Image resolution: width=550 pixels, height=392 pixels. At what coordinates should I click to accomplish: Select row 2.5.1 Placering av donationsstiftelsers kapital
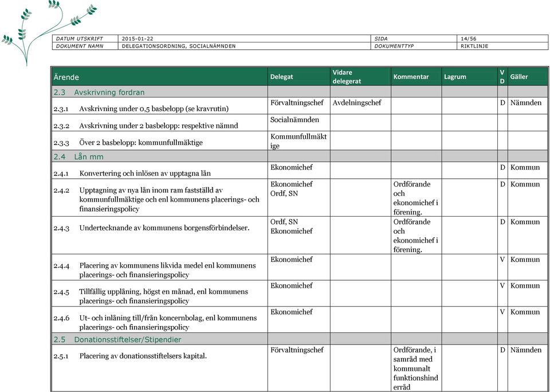coord(299,368)
